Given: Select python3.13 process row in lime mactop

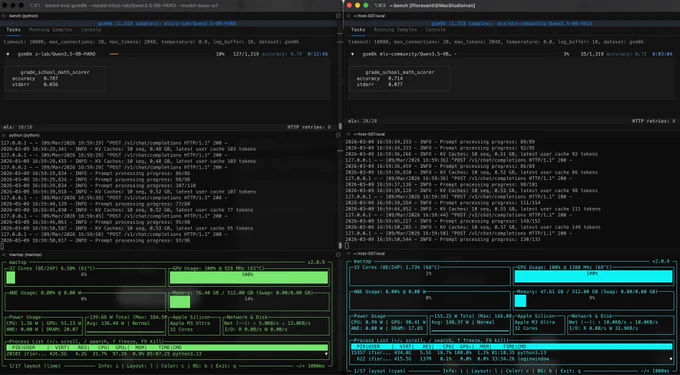Looking at the screenshot, I should (x=167, y=354).
